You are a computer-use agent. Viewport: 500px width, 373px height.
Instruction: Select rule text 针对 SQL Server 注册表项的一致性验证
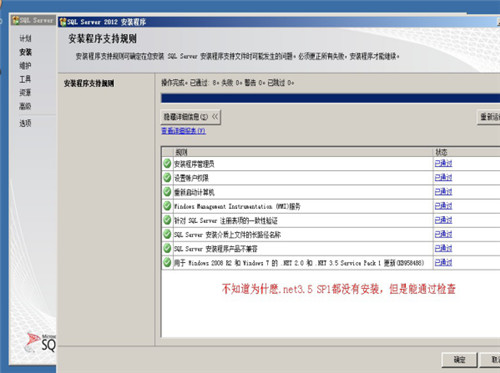226,221
